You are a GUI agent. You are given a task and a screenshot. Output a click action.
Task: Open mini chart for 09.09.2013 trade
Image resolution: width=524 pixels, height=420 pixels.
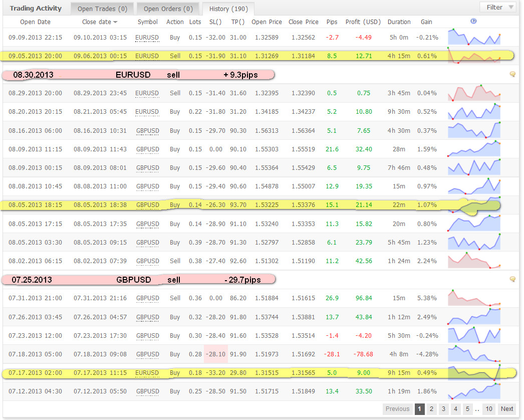click(x=474, y=37)
